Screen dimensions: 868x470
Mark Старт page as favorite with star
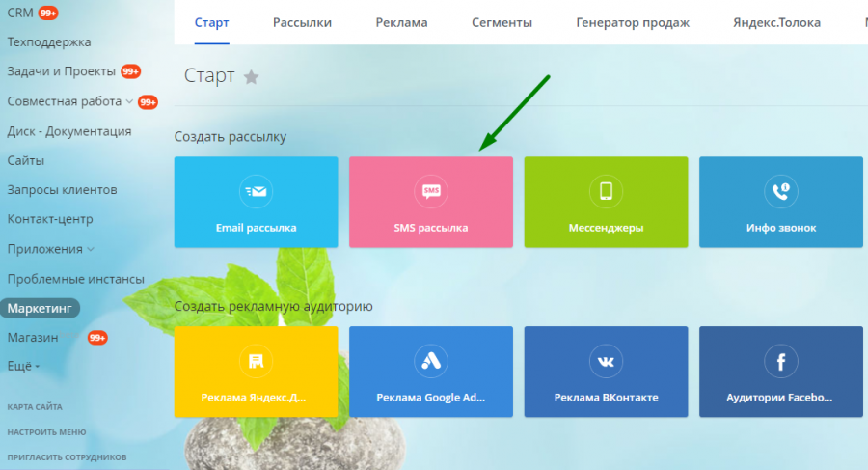[252, 77]
